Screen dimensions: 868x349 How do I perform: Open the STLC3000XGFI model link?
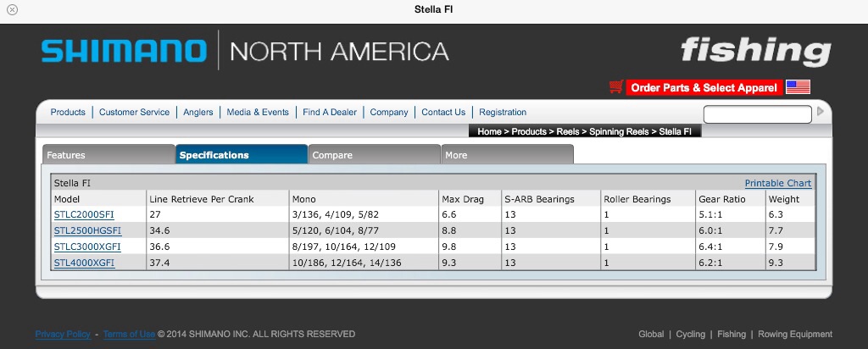coord(87,247)
